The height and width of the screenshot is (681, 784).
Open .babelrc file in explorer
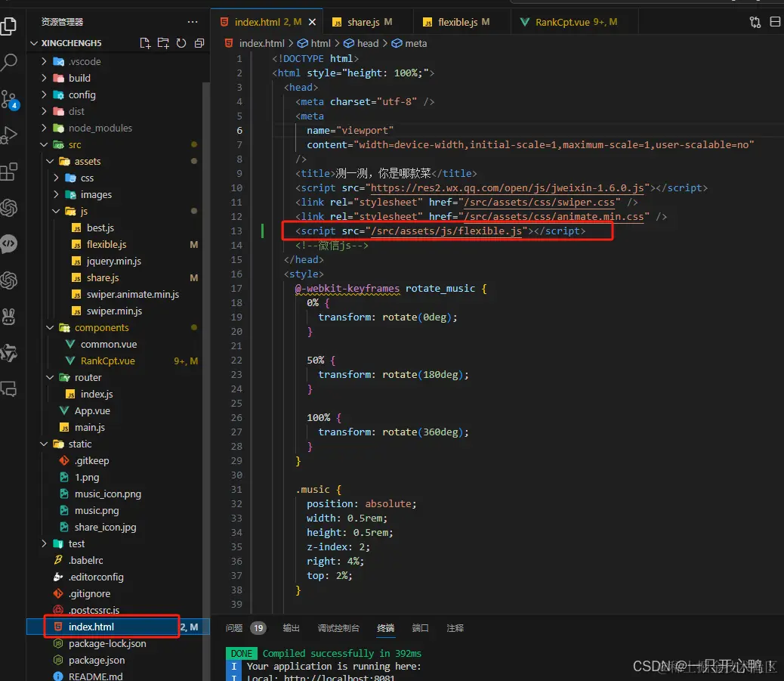pos(118,560)
